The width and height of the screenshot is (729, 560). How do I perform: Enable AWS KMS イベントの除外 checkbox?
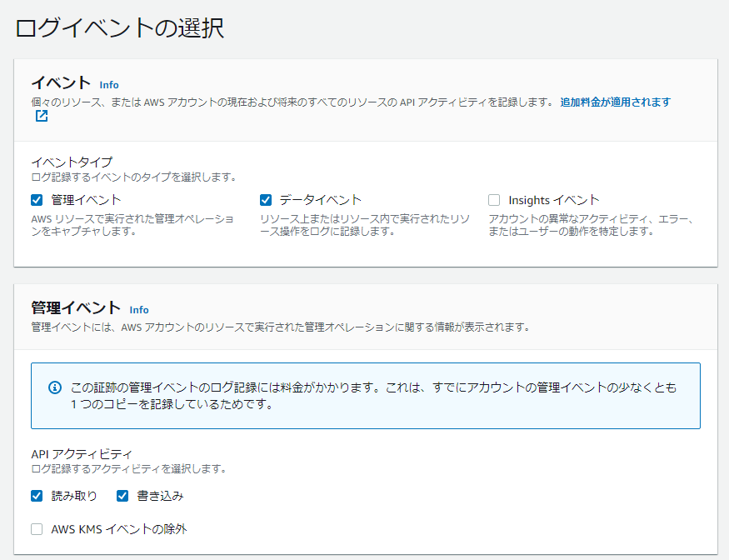tap(37, 529)
